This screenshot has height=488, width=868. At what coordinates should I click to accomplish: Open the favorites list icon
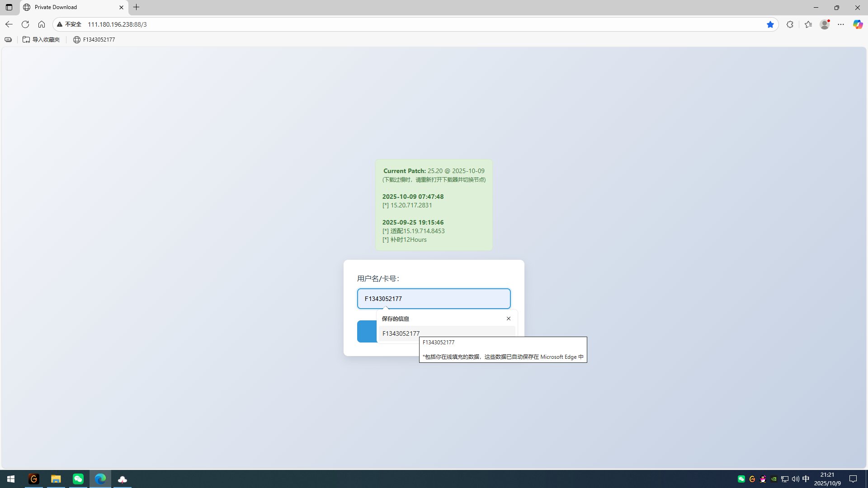point(808,24)
